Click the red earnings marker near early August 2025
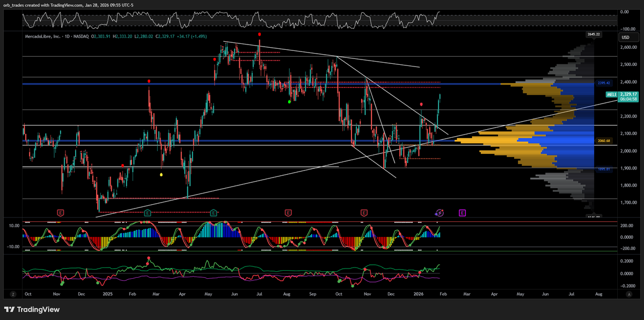The image size is (644, 320). (x=288, y=213)
